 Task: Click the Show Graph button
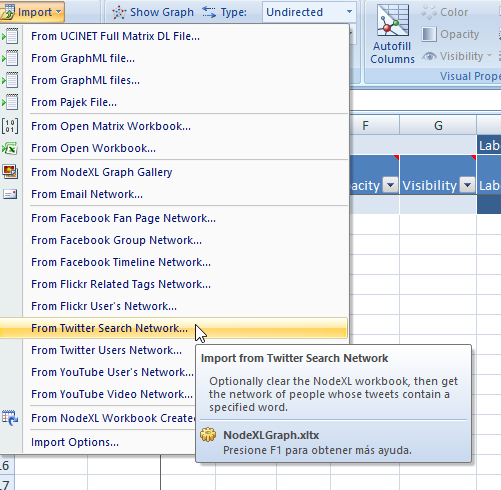pos(153,12)
